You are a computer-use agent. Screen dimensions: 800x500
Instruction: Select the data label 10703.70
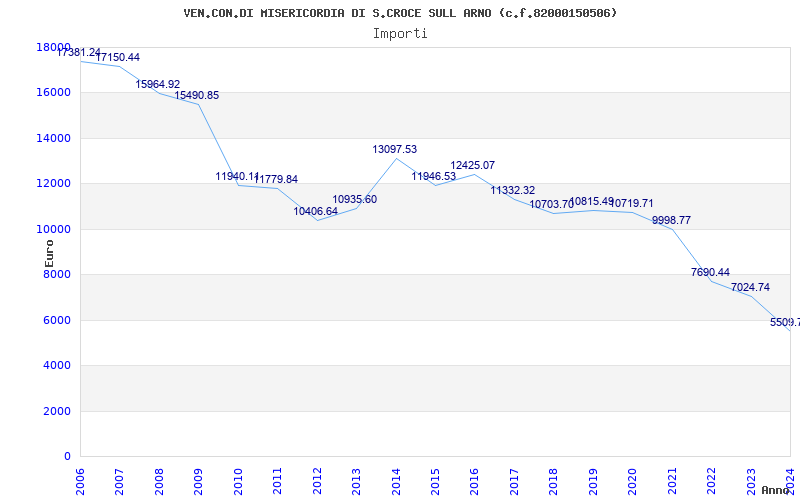[x=552, y=205]
